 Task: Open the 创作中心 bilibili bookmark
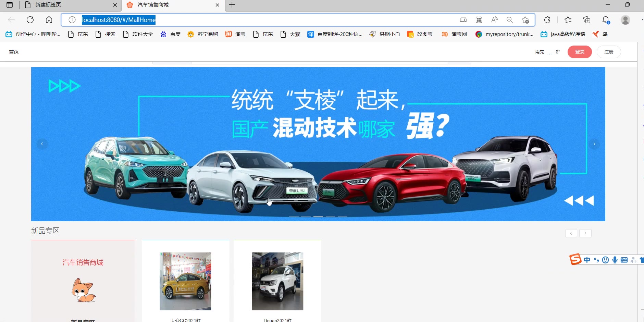pos(33,34)
